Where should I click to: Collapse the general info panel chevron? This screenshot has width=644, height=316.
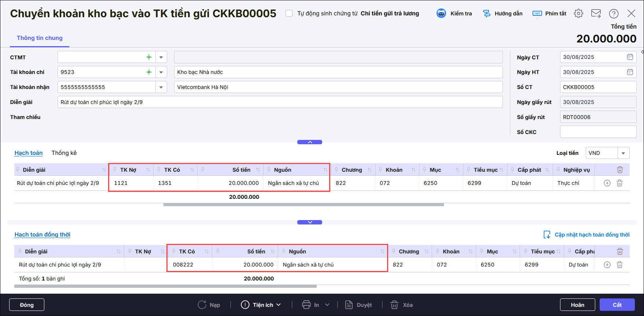[x=310, y=142]
